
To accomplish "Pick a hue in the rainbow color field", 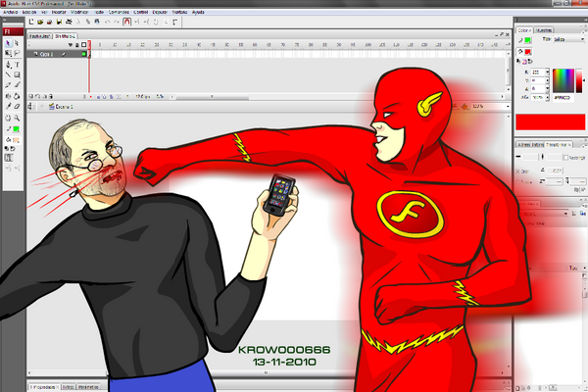I will click(x=563, y=80).
